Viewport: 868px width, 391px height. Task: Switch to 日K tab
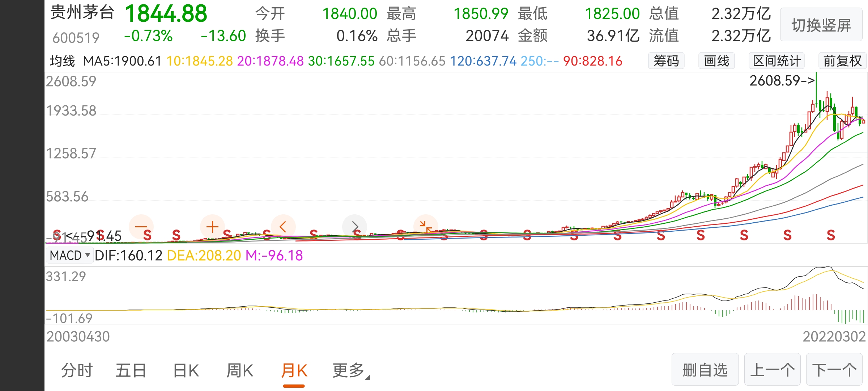pyautogui.click(x=186, y=370)
